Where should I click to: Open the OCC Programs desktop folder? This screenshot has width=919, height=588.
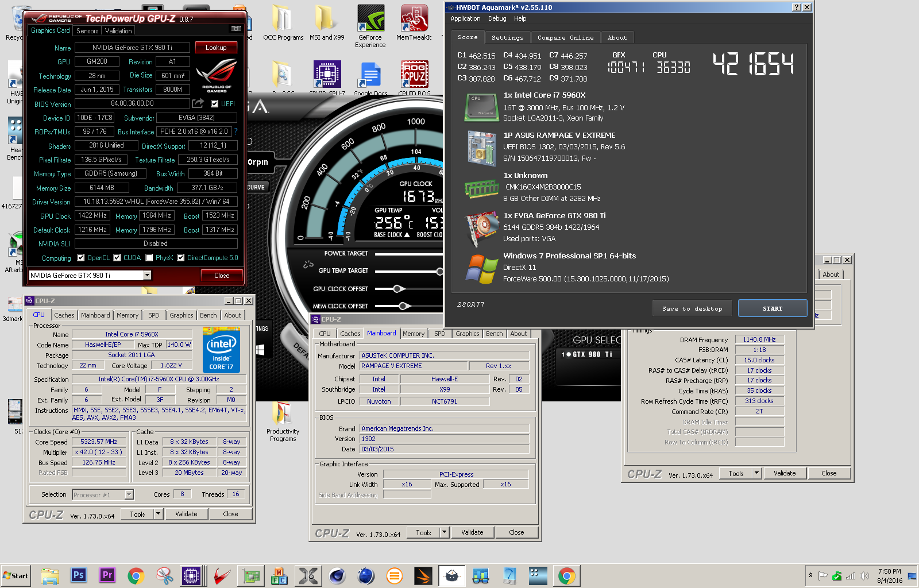coord(283,23)
